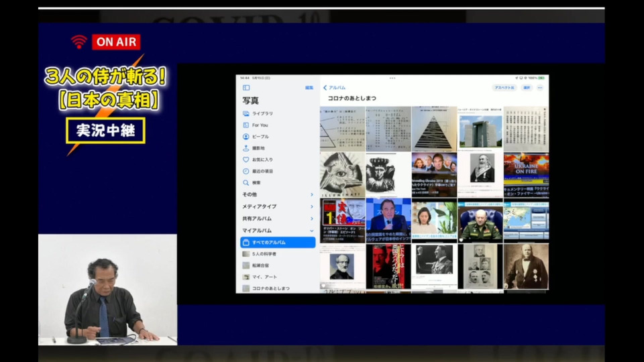Open ライブラリ in the Photos sidebar

(278, 113)
